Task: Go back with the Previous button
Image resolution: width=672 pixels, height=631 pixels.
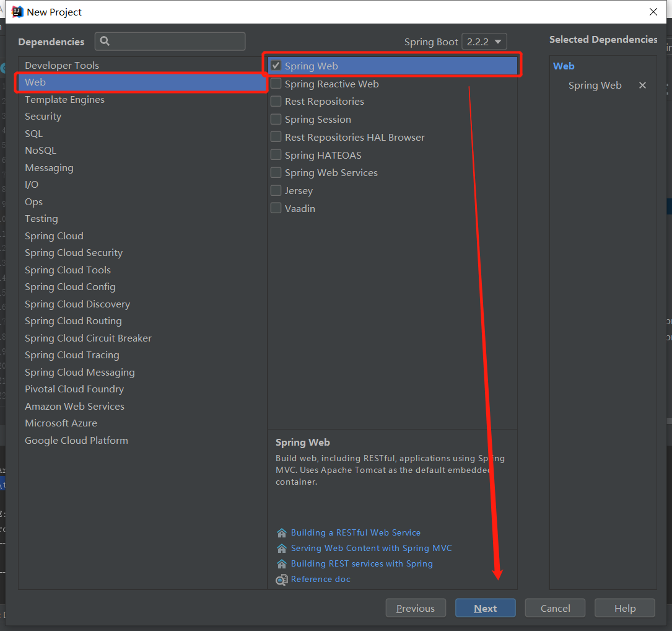Action: [416, 608]
